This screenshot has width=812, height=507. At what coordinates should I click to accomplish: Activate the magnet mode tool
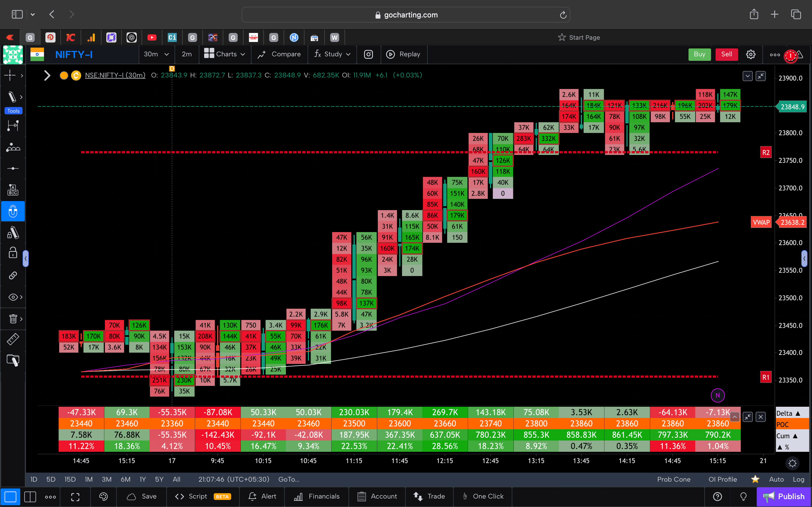pyautogui.click(x=13, y=211)
